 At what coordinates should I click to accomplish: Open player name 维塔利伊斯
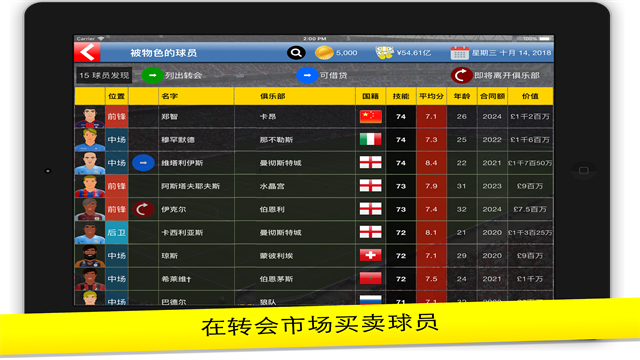click(x=182, y=163)
